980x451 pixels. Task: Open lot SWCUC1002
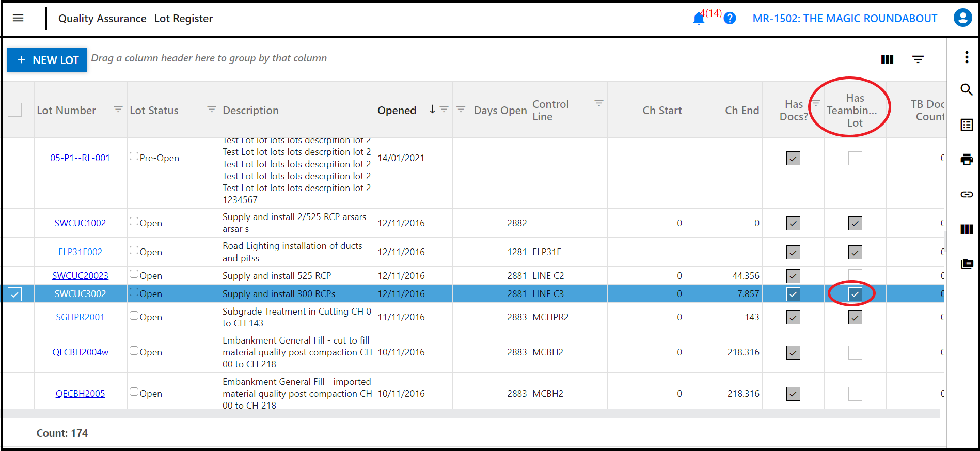(80, 223)
